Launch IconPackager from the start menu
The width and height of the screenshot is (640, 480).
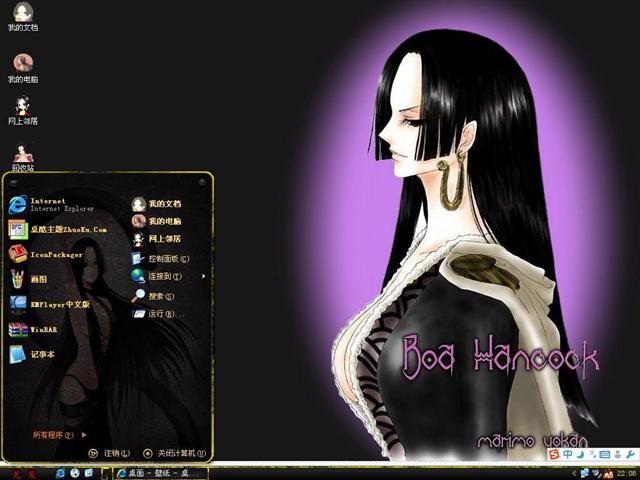click(46, 255)
